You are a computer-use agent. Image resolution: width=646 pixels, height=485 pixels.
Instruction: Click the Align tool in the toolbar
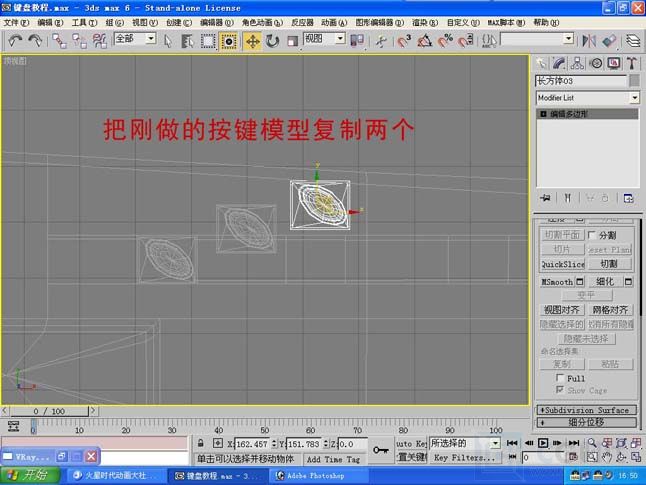click(x=609, y=41)
